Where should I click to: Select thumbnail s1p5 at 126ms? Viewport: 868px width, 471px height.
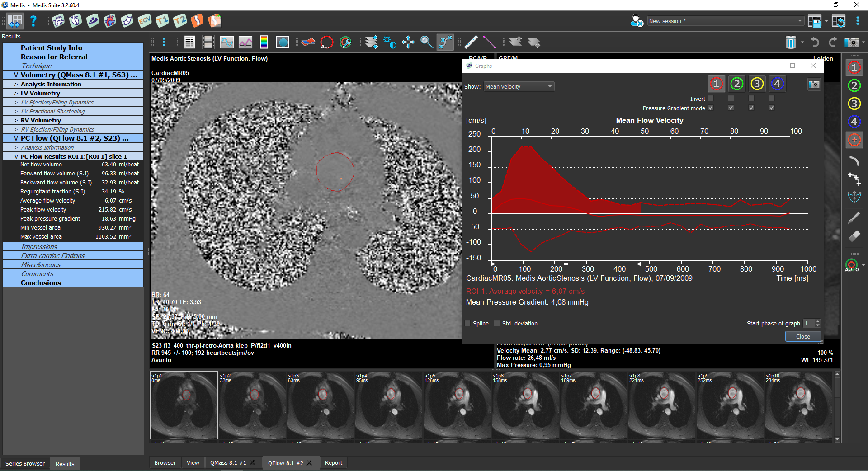(x=457, y=405)
